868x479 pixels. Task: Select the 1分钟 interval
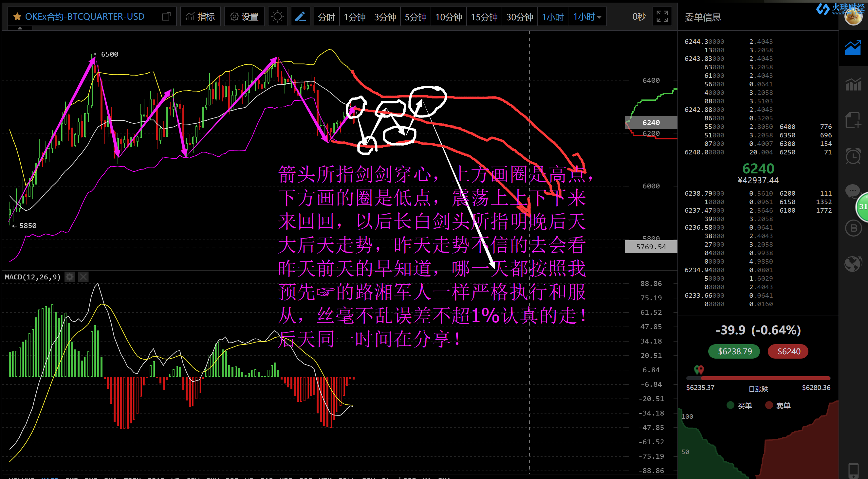pos(354,17)
